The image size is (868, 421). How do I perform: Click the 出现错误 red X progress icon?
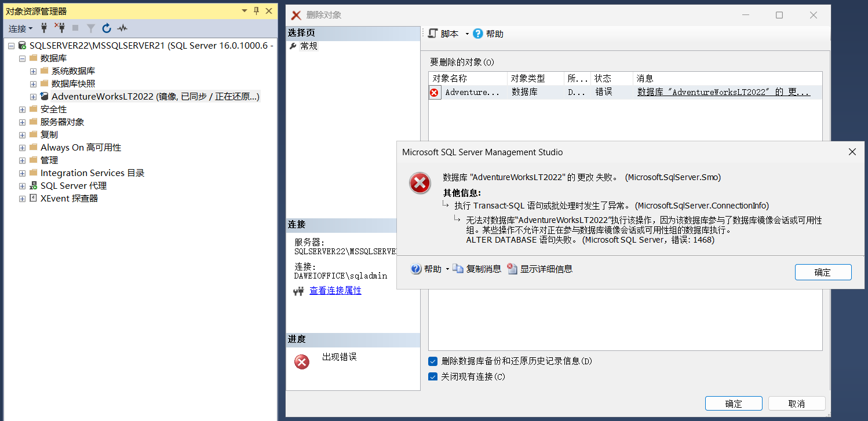coord(302,362)
